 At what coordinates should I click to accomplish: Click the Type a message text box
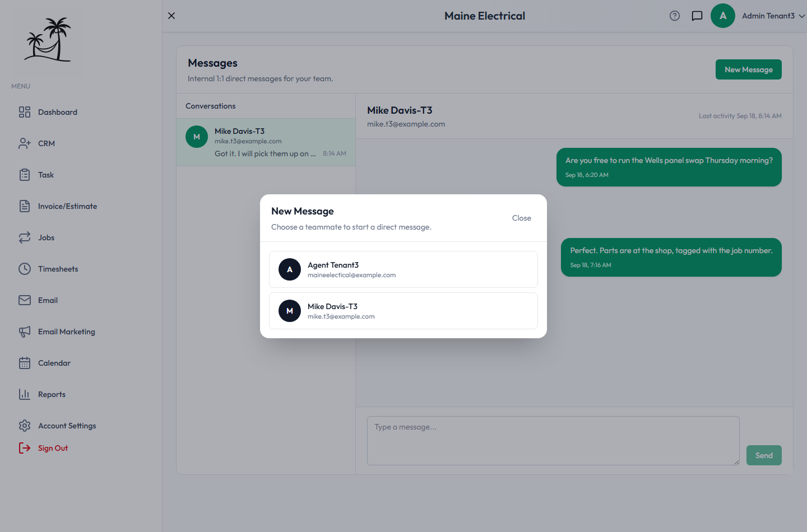point(553,441)
